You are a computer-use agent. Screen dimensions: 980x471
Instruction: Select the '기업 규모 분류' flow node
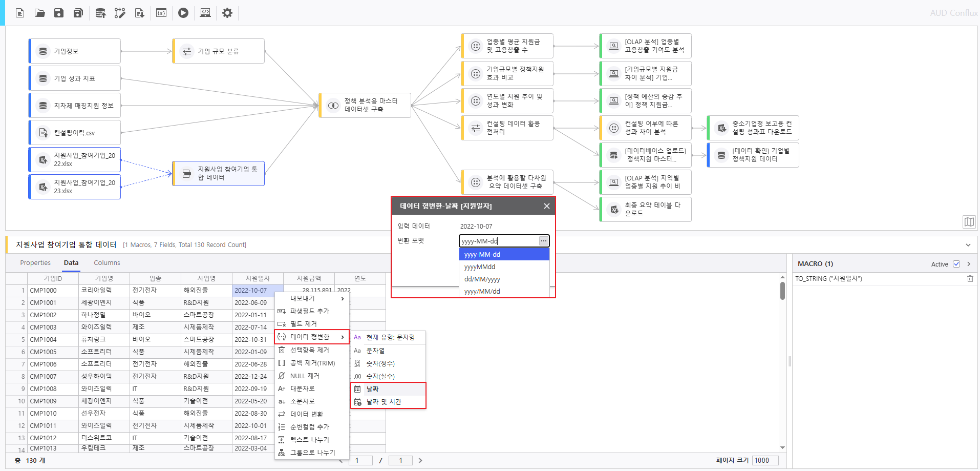pyautogui.click(x=219, y=51)
